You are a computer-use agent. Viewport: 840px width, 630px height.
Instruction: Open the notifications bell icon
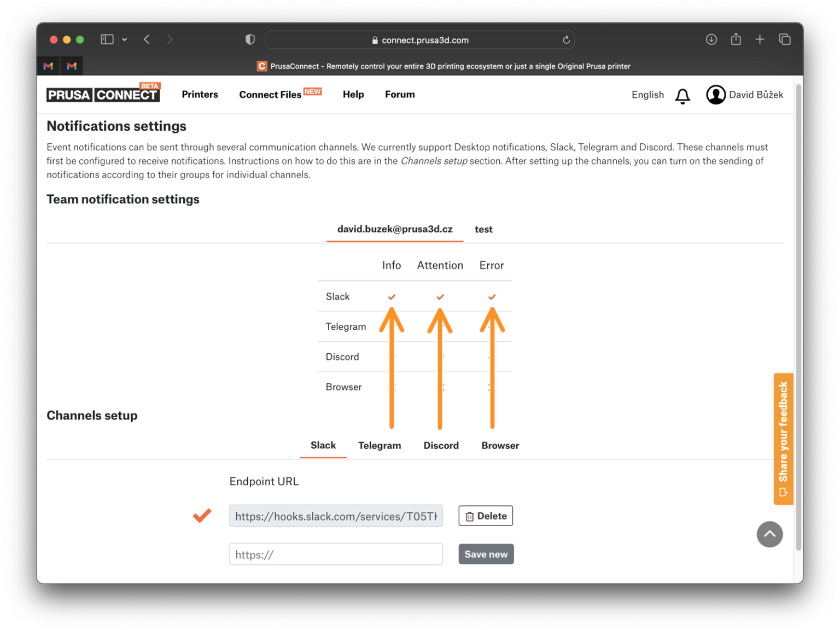tap(682, 95)
